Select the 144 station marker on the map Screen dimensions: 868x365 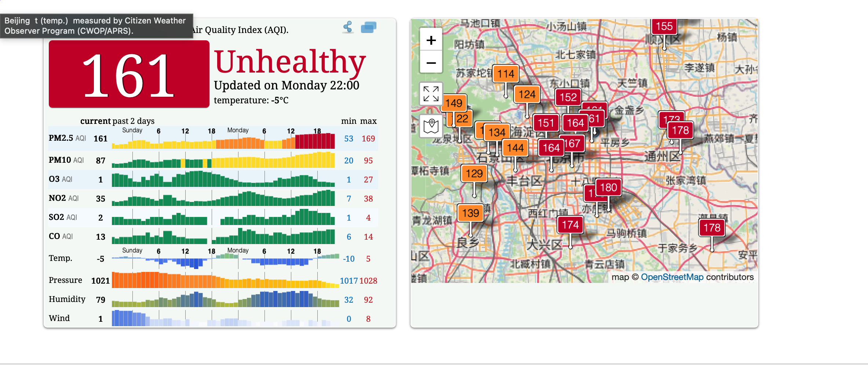(515, 148)
